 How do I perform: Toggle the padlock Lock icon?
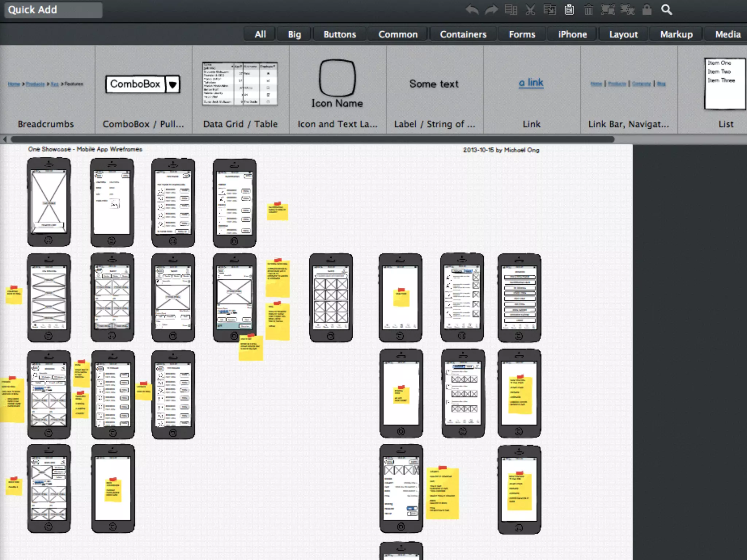[x=647, y=10]
